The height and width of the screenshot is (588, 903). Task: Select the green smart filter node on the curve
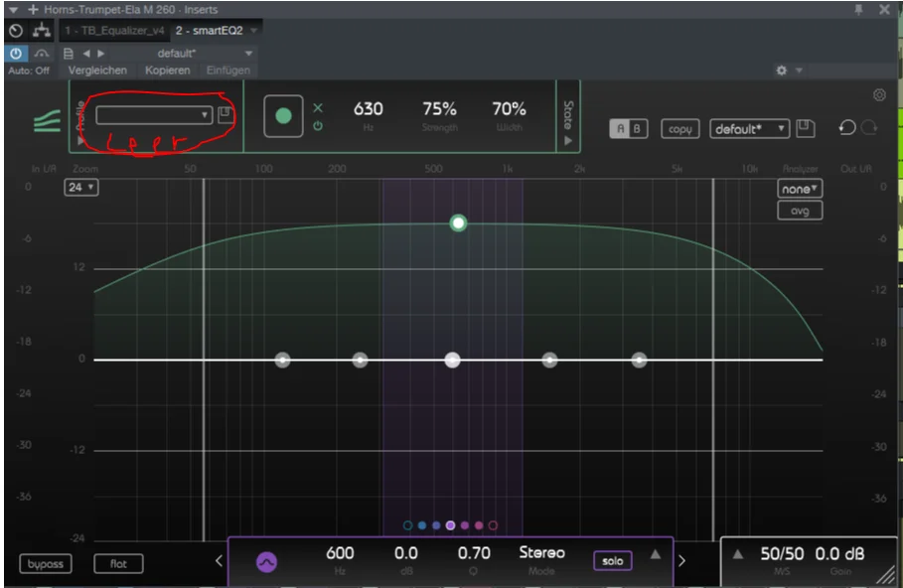tap(458, 222)
